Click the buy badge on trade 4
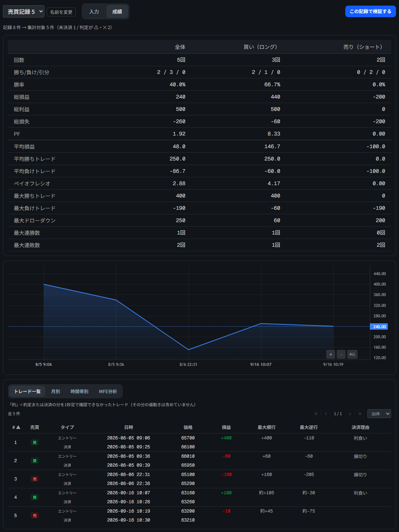Screen dimensions: 399x532 pos(35,497)
